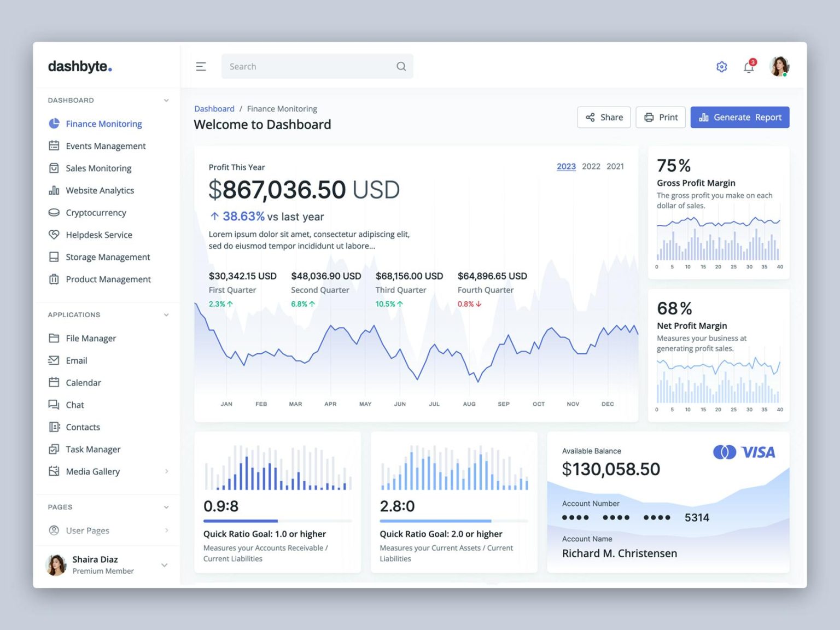The image size is (840, 630).
Task: Switch profit chart to year 2022
Action: 591,166
